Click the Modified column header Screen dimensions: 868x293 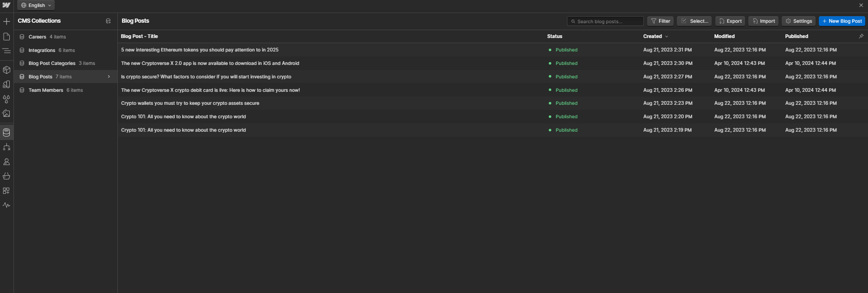[x=724, y=36]
